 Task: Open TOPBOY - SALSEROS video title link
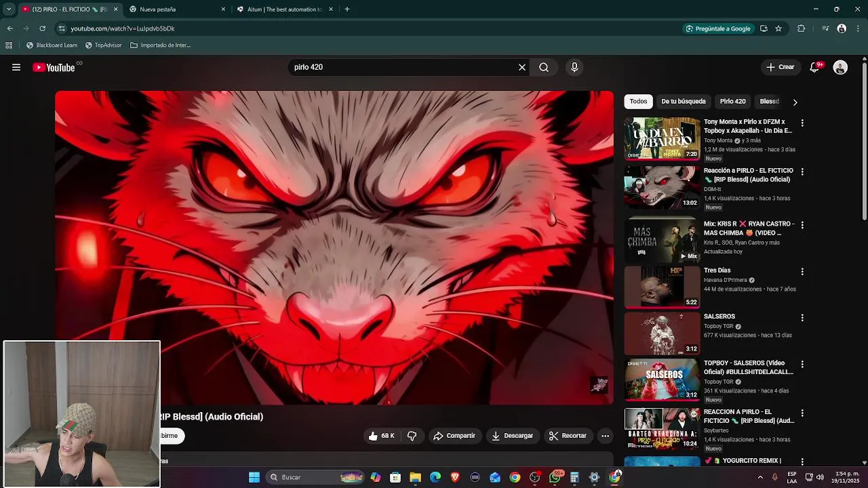click(748, 367)
